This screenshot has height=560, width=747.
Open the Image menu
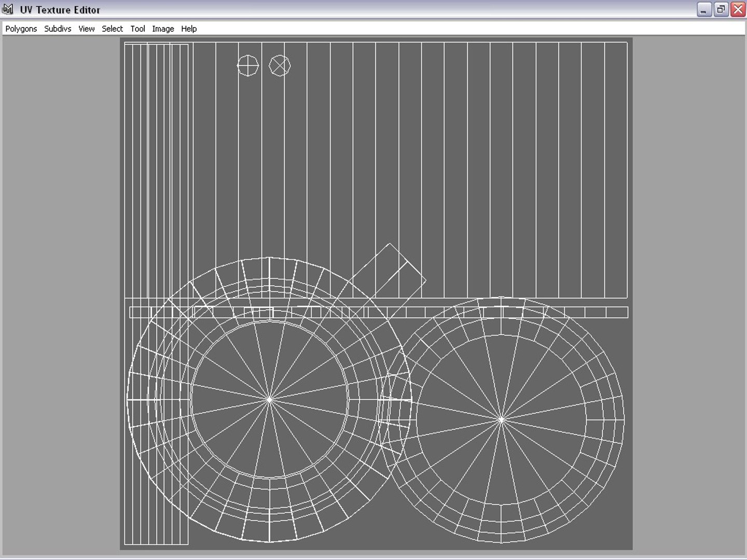[163, 29]
